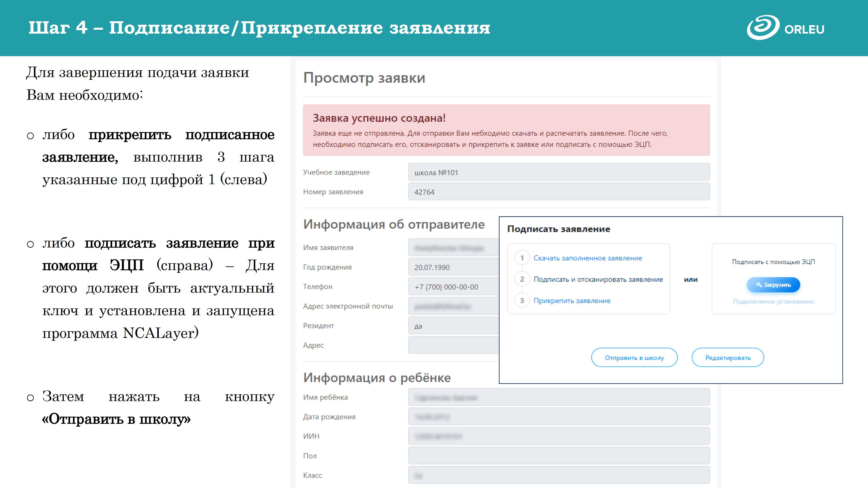The image size is (868, 488).
Task: Open Скачать заполненное заявление link
Action: (588, 258)
